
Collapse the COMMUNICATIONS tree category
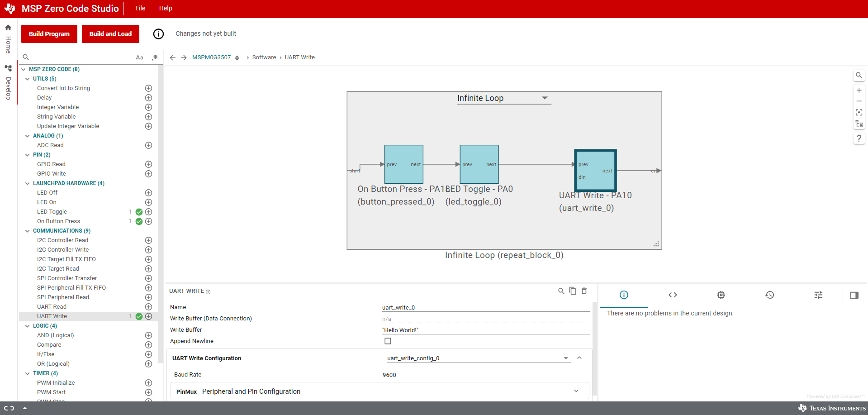[28, 231]
